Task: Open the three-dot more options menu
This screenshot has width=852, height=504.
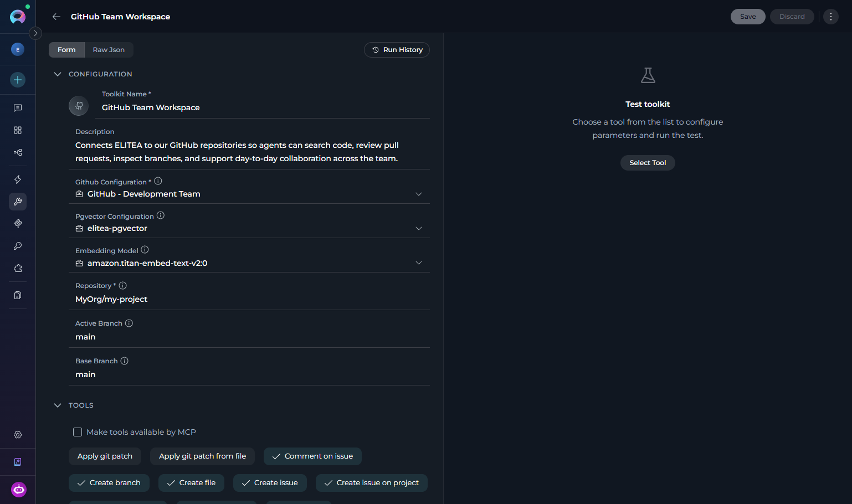Action: coord(831,17)
